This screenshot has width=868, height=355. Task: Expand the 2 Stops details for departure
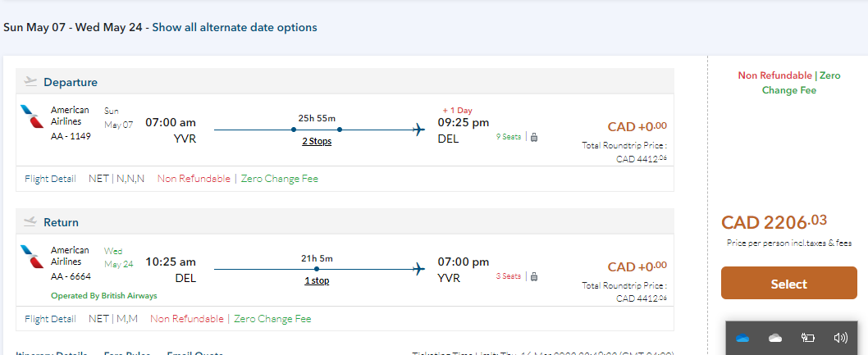pyautogui.click(x=317, y=141)
